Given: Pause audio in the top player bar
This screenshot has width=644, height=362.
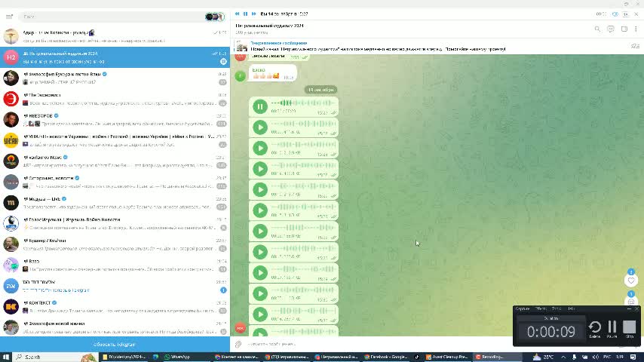Looking at the screenshot, I should coord(245,14).
